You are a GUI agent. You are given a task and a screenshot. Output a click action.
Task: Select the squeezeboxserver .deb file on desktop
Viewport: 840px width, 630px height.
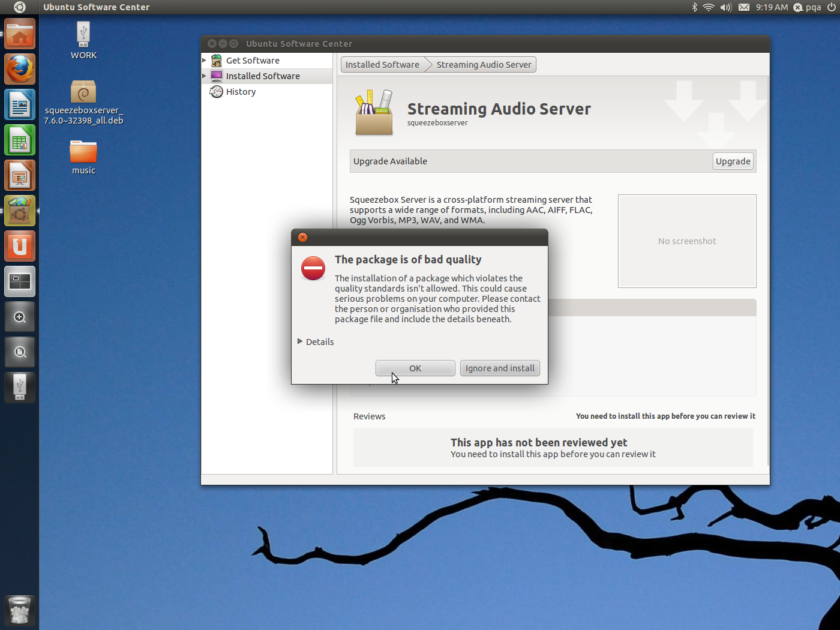coord(83,93)
